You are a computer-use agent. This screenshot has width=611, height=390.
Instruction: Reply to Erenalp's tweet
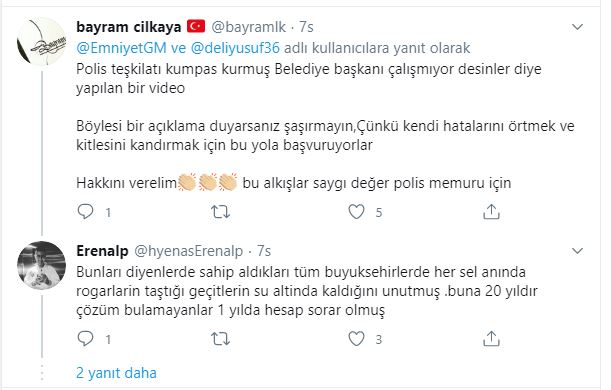pyautogui.click(x=85, y=339)
